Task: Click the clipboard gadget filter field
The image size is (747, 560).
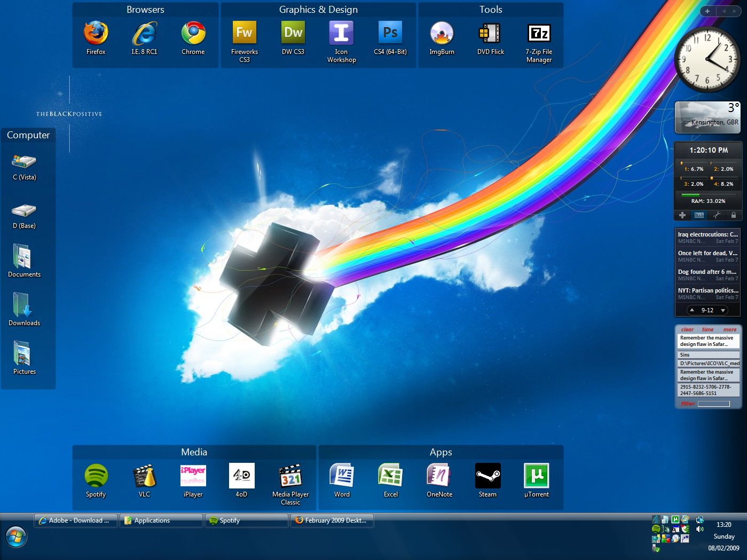Action: click(x=713, y=404)
